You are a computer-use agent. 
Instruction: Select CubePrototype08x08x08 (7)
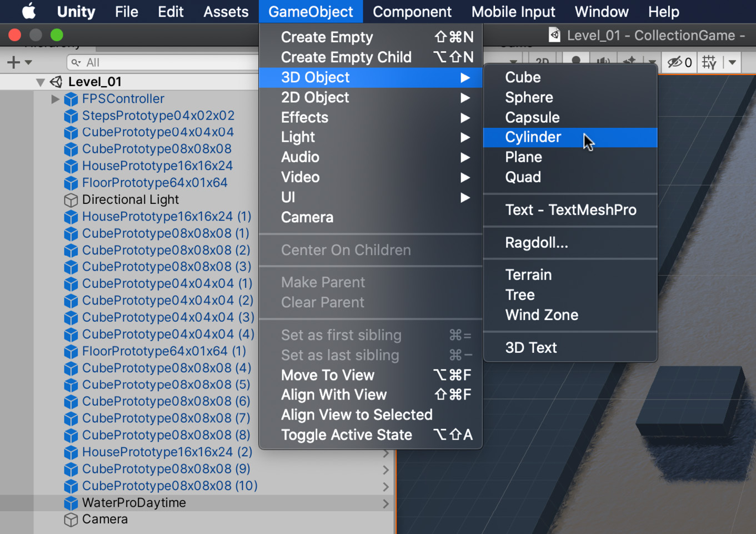coord(166,418)
